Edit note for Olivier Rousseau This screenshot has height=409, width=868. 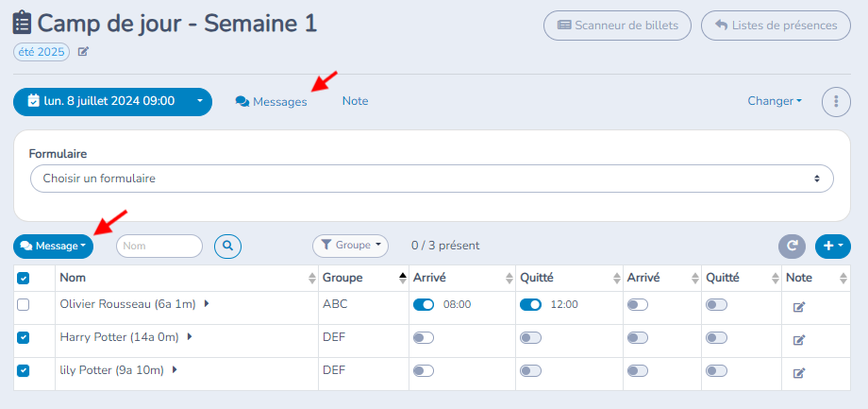pos(799,307)
